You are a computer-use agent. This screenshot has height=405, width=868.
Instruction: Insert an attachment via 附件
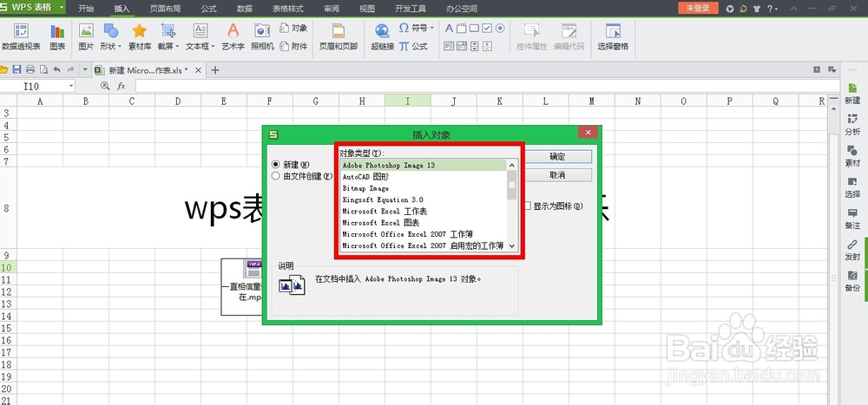(293, 47)
